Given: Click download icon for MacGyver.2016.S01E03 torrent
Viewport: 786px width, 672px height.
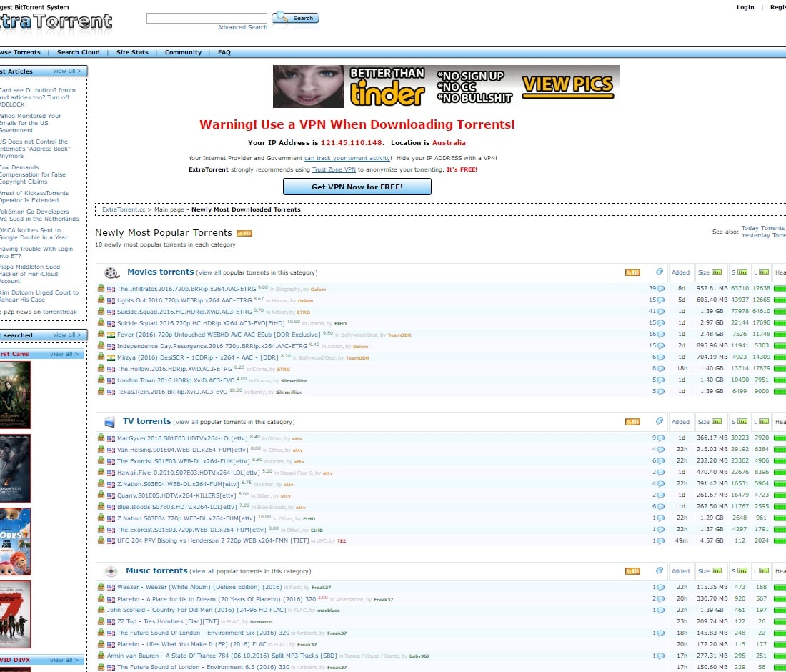Looking at the screenshot, I should (x=101, y=438).
